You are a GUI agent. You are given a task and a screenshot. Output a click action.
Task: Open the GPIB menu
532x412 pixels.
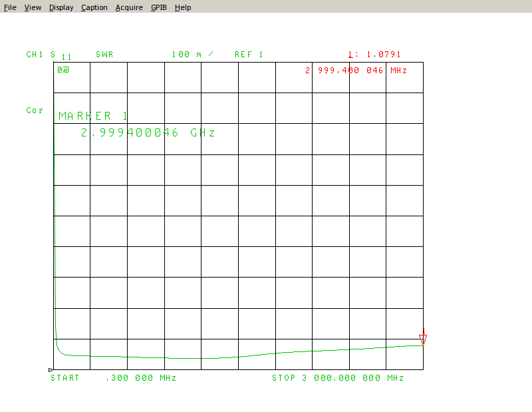pos(159,7)
